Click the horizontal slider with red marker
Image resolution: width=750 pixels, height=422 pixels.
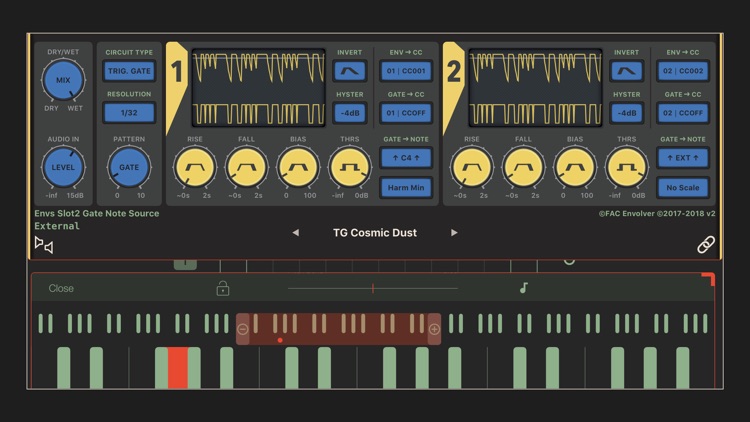[x=373, y=288]
